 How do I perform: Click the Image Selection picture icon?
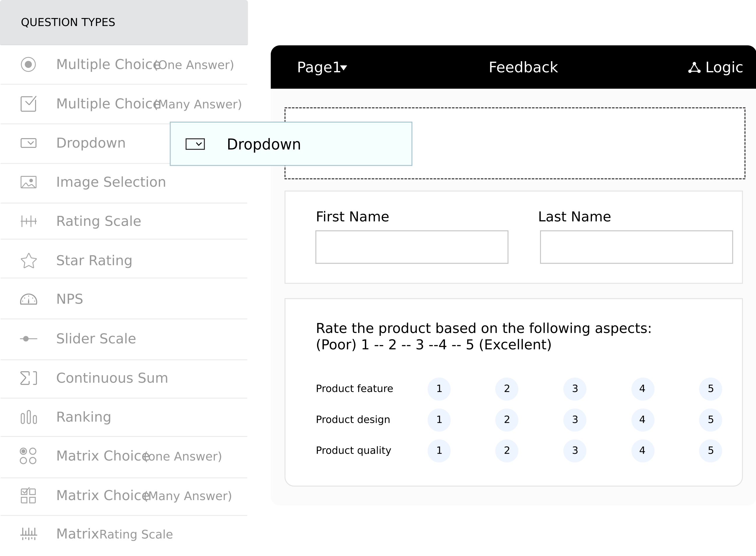pyautogui.click(x=29, y=182)
